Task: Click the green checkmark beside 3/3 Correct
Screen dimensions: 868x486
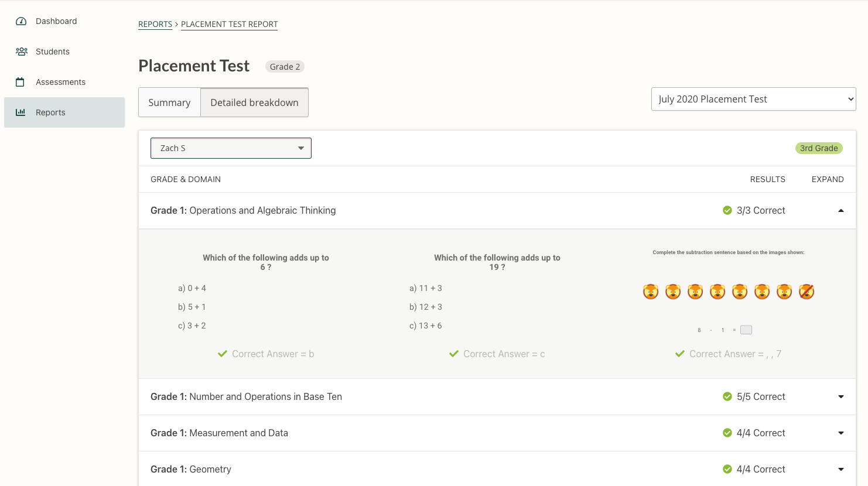Action: pyautogui.click(x=727, y=210)
